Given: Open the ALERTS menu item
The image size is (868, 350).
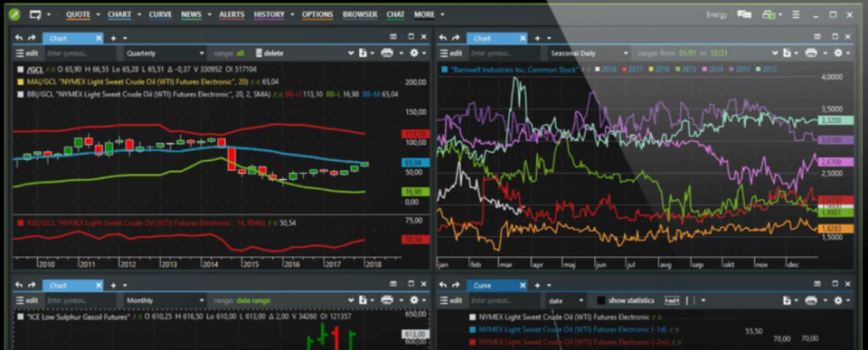Looking at the screenshot, I should pyautogui.click(x=231, y=14).
